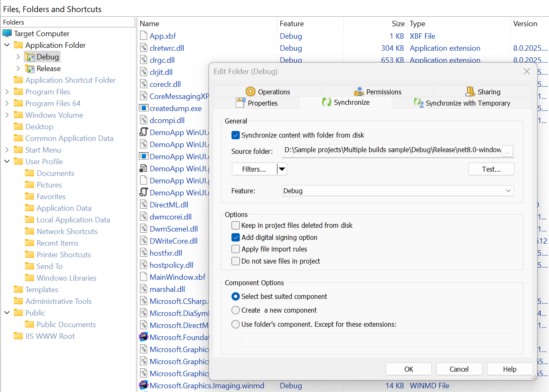Uncheck Synchronize content with folder from disk
The width and height of the screenshot is (549, 392).
coord(236,135)
